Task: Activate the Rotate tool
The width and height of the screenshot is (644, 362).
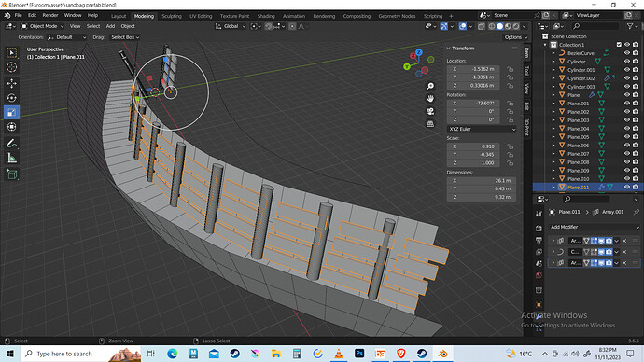Action: click(11, 98)
